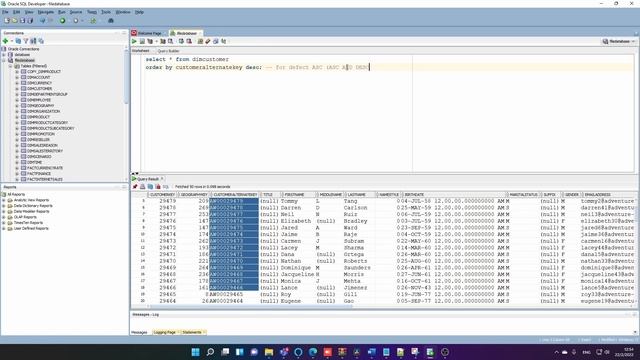640x360 pixels.
Task: Click the Clear eraser icon in worksheet toolbar
Action: [208, 41]
